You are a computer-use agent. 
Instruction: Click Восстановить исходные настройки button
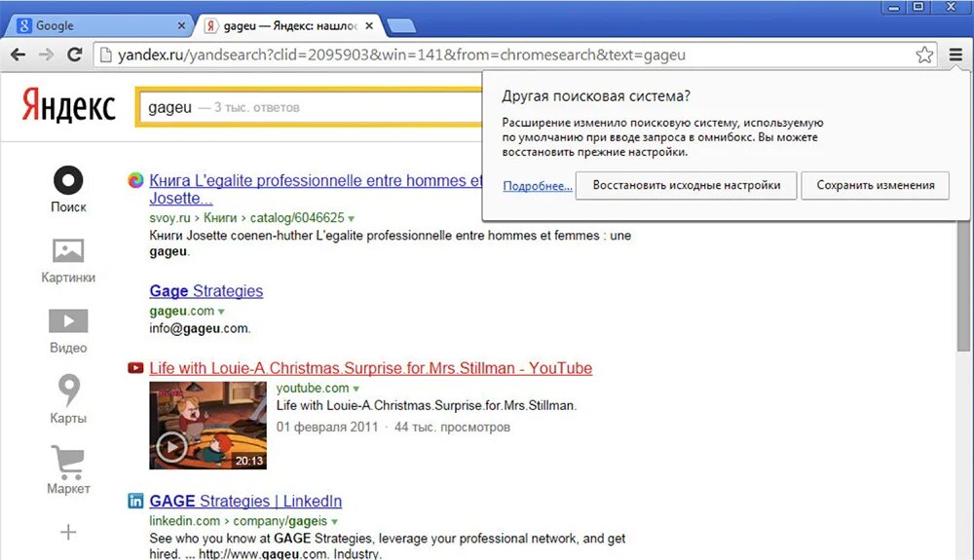tap(686, 186)
